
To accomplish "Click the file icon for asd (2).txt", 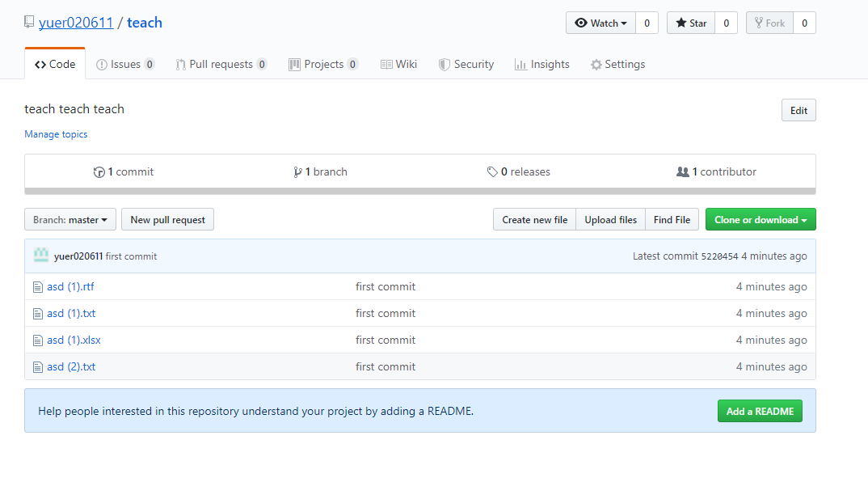I will tap(38, 366).
